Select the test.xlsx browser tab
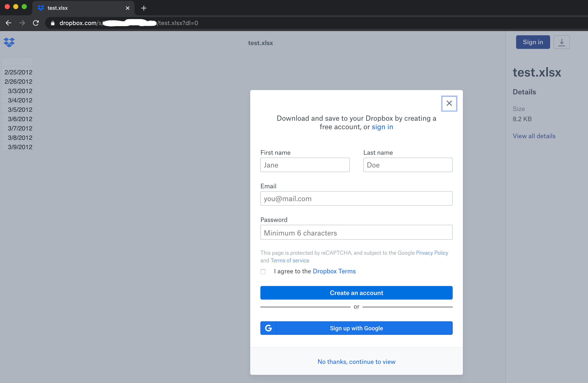The width and height of the screenshot is (588, 383). pos(83,8)
